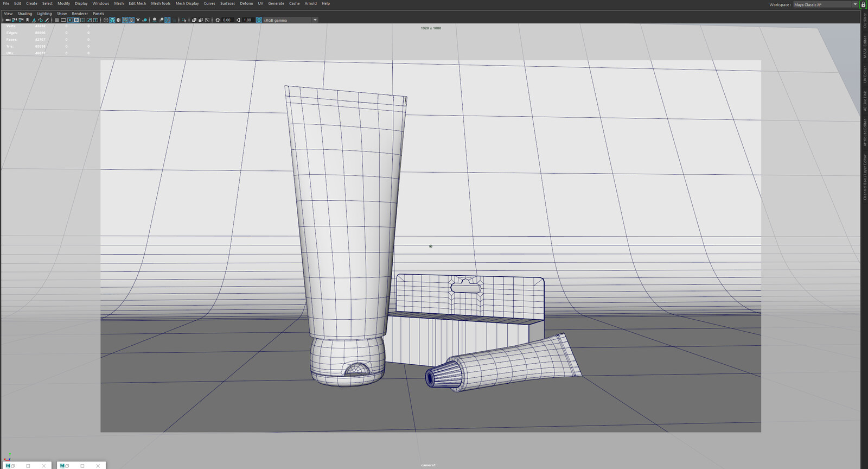Click the bookmarks icon in panel toolbar

(27, 20)
